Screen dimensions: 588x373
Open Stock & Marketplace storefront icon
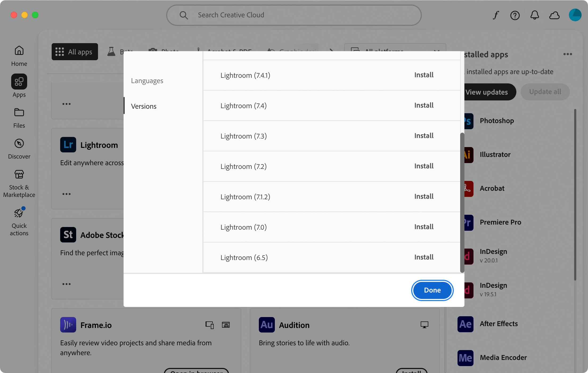(19, 175)
